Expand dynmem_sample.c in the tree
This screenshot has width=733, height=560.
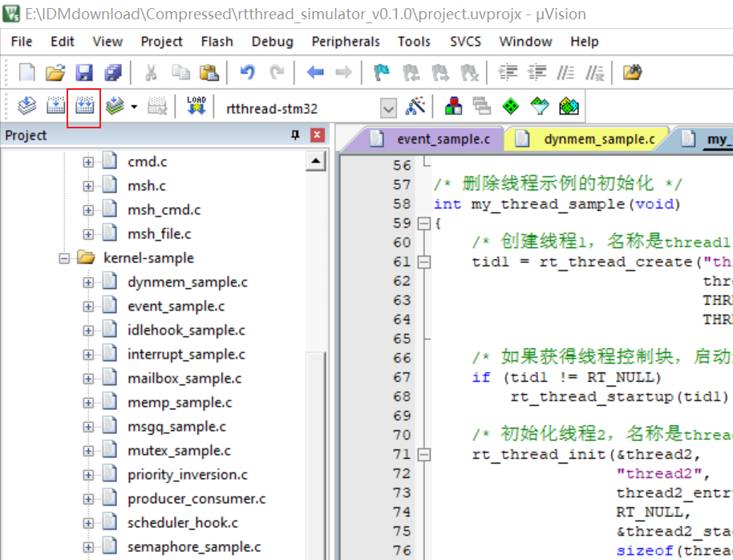pos(88,282)
